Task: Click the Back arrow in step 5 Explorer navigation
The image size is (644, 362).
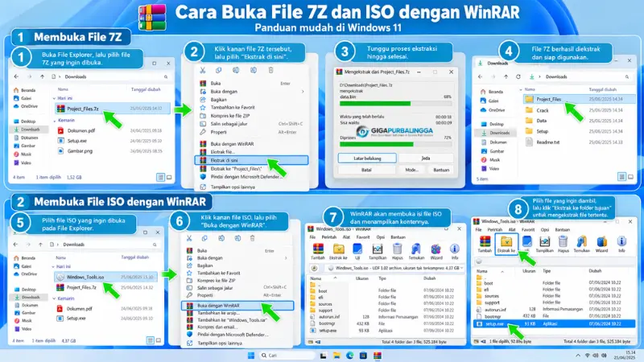Action: tap(15, 245)
